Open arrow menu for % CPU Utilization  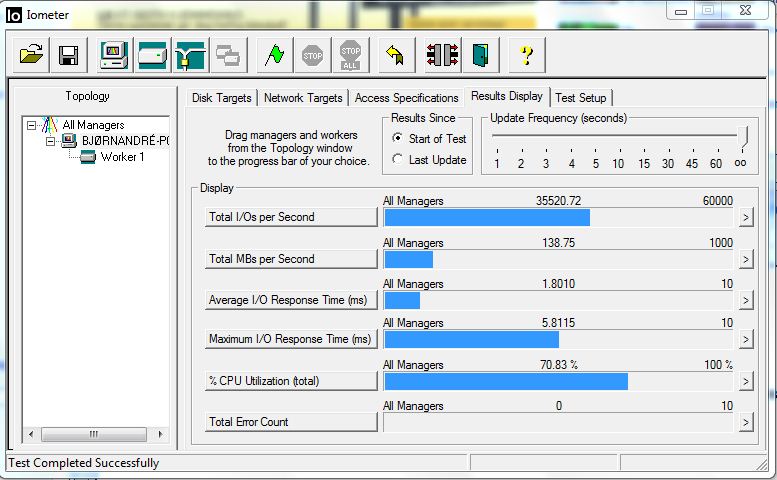746,381
